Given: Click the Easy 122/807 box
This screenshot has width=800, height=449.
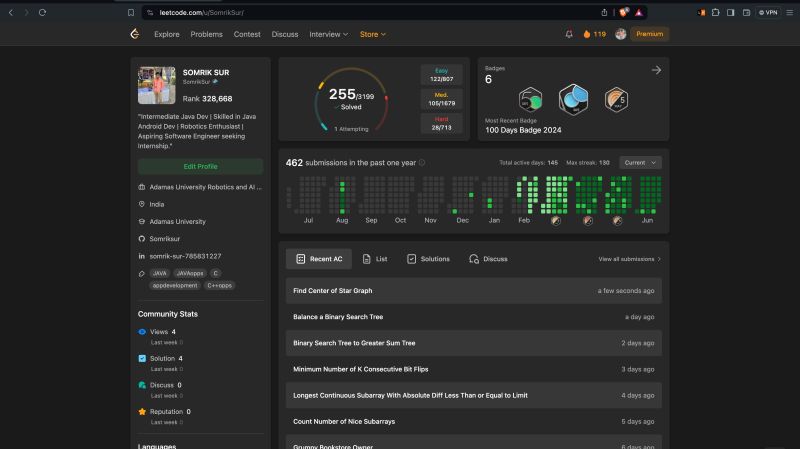Looking at the screenshot, I should [x=441, y=75].
